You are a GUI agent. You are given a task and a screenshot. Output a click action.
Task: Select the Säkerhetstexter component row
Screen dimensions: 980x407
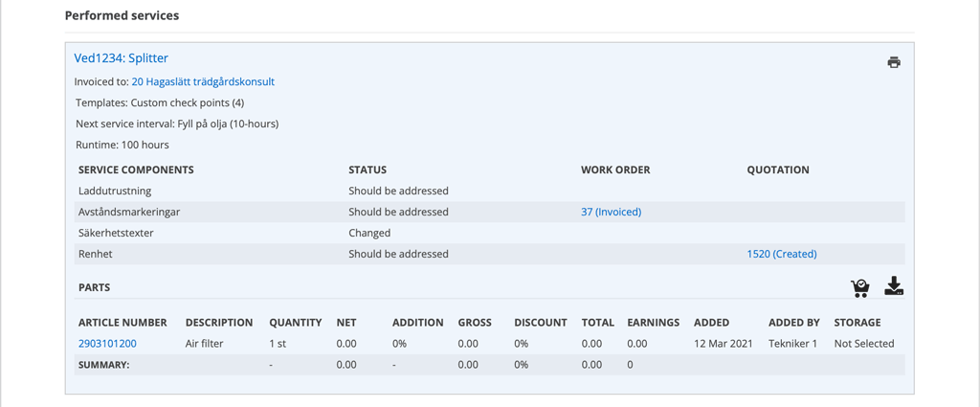point(489,233)
